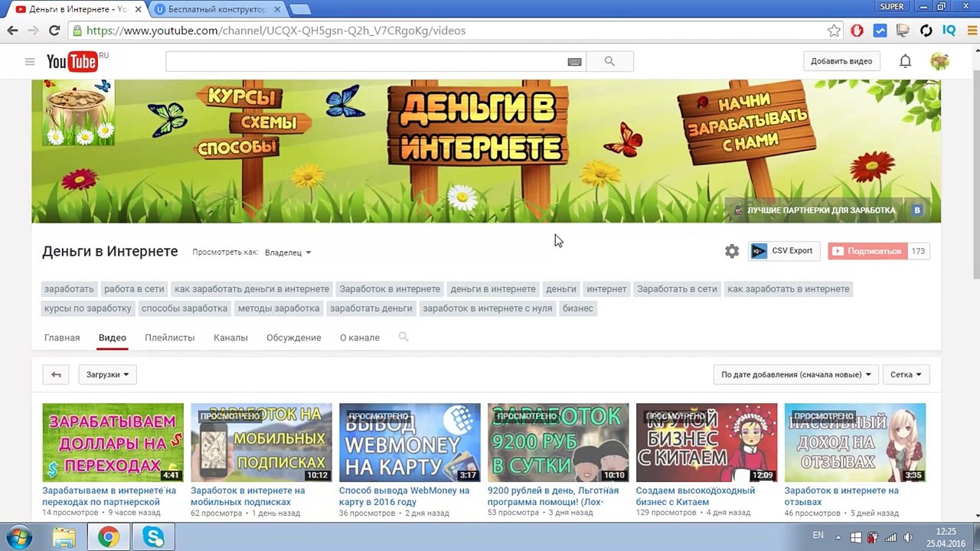This screenshot has width=980, height=551.
Task: Open the Каналы tab
Action: (x=230, y=337)
